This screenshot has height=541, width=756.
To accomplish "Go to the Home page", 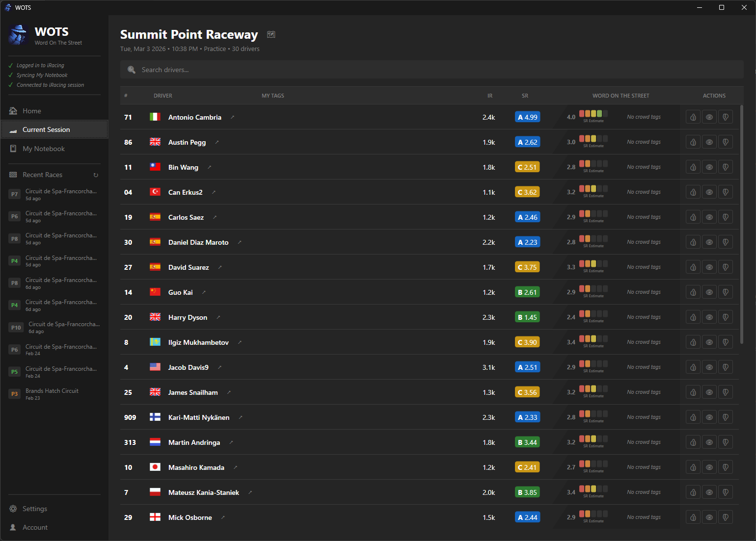I will pyautogui.click(x=32, y=111).
